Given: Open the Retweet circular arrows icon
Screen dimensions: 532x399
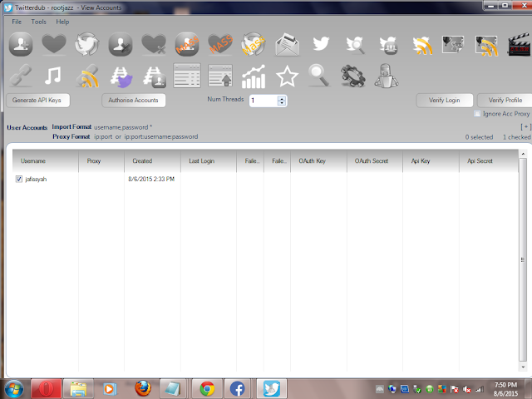Looking at the screenshot, I should [x=86, y=44].
